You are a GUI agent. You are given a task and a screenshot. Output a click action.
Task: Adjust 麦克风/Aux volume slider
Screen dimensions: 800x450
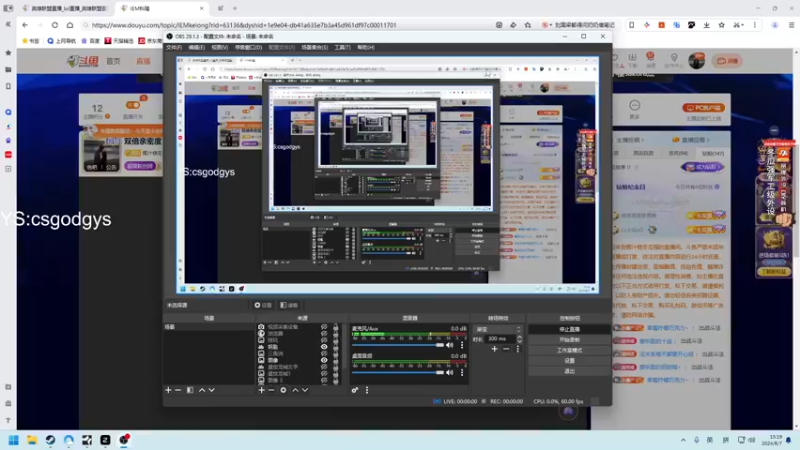(398, 345)
